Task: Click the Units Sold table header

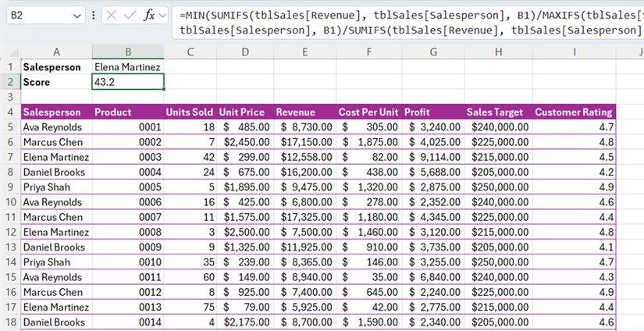Action: [190, 112]
